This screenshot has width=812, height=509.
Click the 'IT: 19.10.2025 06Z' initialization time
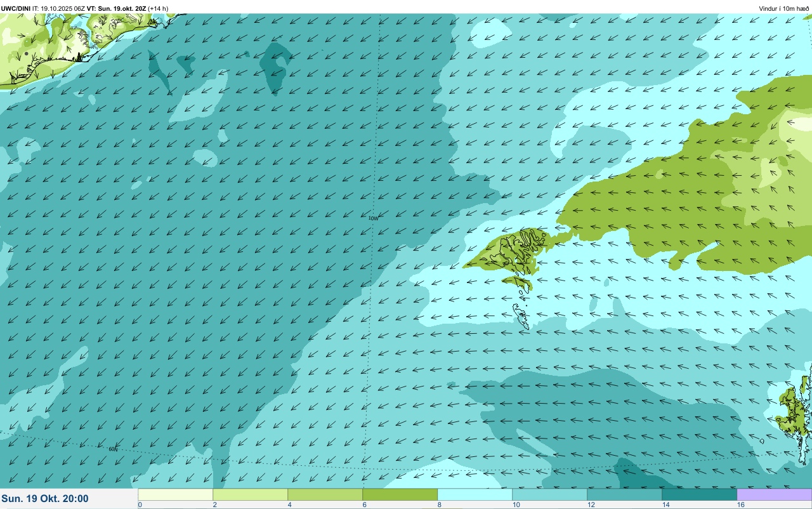[x=59, y=8]
